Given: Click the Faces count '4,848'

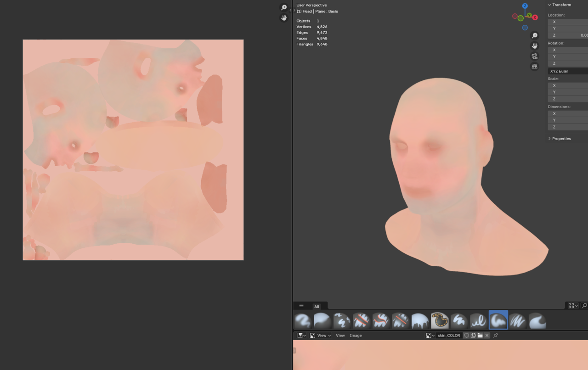Looking at the screenshot, I should point(322,39).
